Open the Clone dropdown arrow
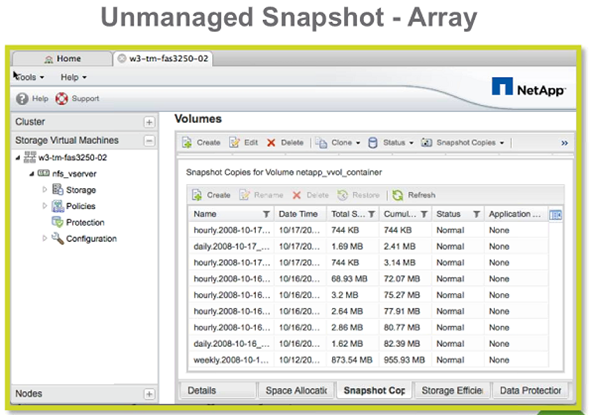Viewport: 590px width, 415px height. tap(358, 143)
